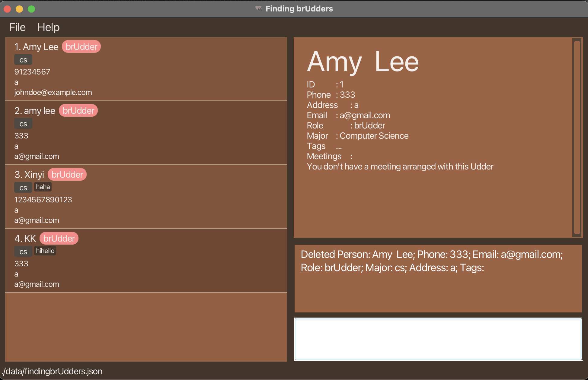Select the first Amy Lee contact card
Image resolution: width=588 pixels, height=380 pixels.
pyautogui.click(x=146, y=69)
